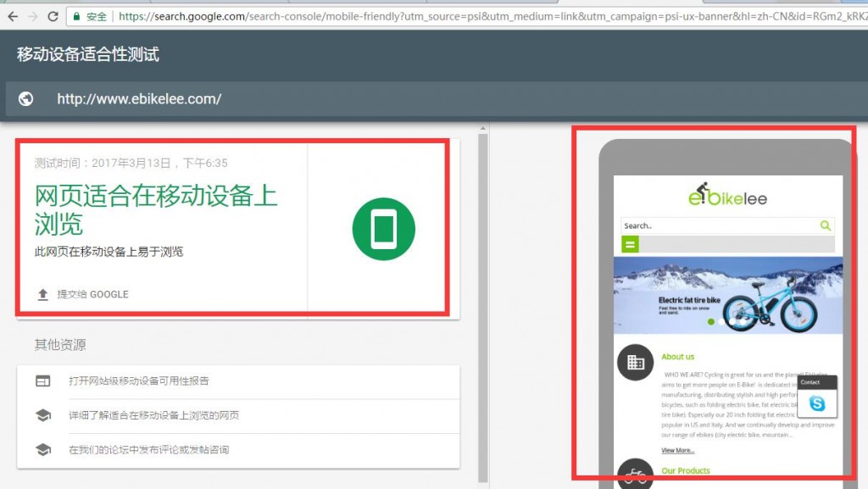Click the browser forward arrow
868x489 pixels.
[33, 16]
